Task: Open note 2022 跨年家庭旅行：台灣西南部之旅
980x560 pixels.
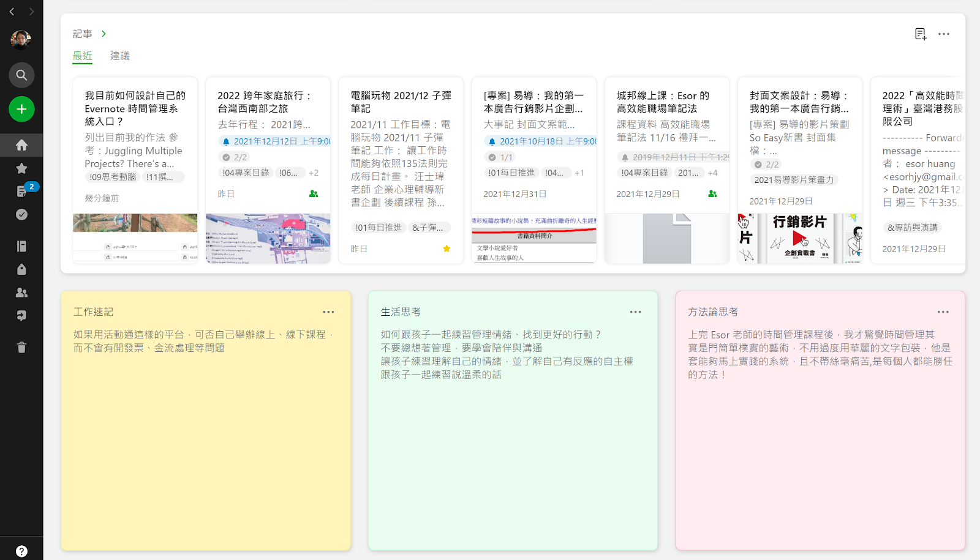Action: tap(265, 102)
